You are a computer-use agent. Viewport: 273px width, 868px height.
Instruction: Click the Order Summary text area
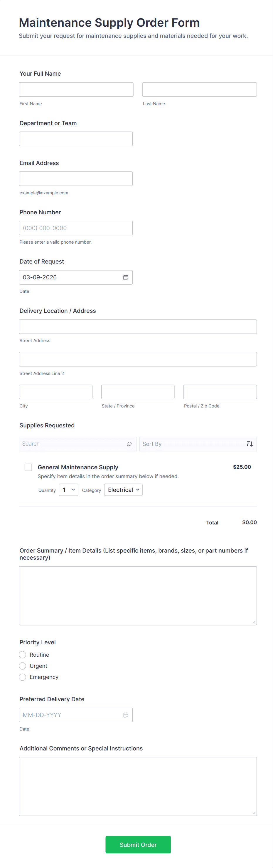tap(138, 595)
